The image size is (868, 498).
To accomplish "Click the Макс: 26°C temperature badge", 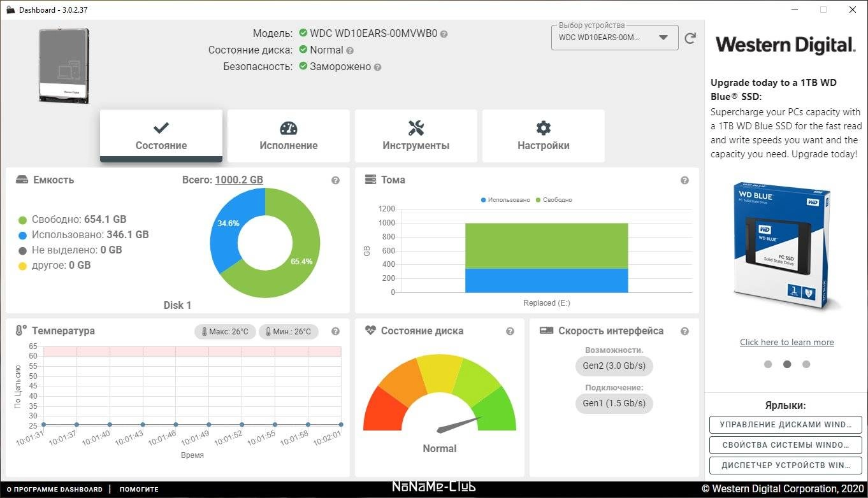I will pyautogui.click(x=226, y=332).
